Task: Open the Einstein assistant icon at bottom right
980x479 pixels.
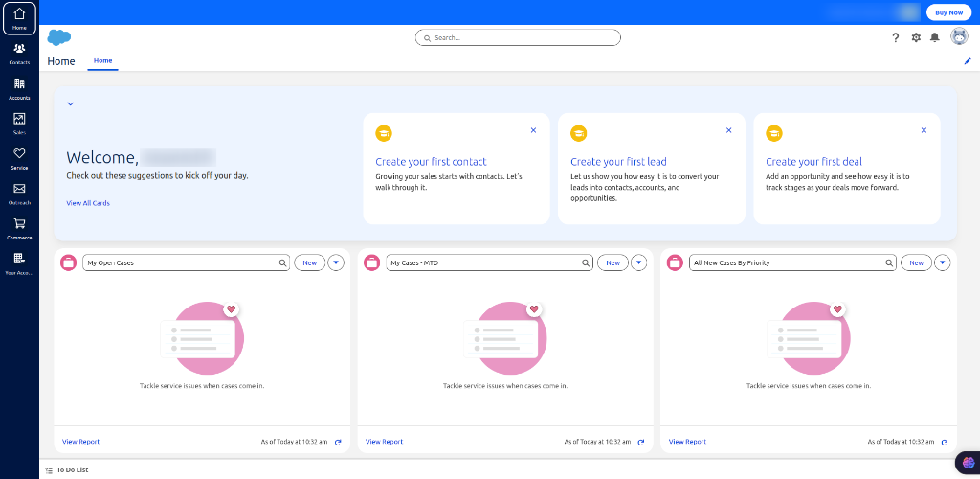Action: click(969, 463)
